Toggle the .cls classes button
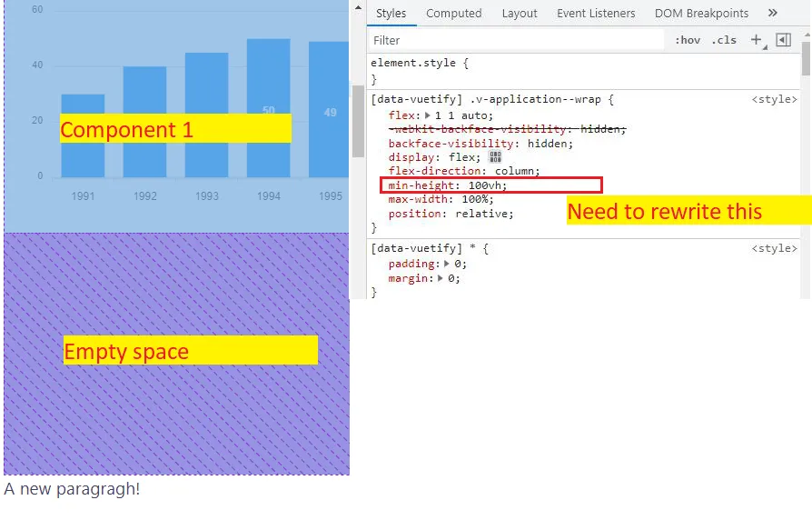This screenshot has width=812, height=520. (724, 40)
